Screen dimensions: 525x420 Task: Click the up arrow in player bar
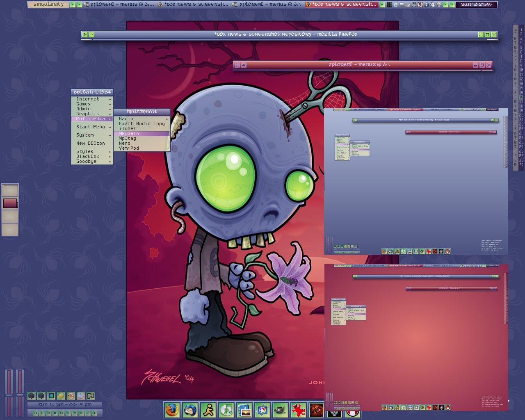coord(88,413)
